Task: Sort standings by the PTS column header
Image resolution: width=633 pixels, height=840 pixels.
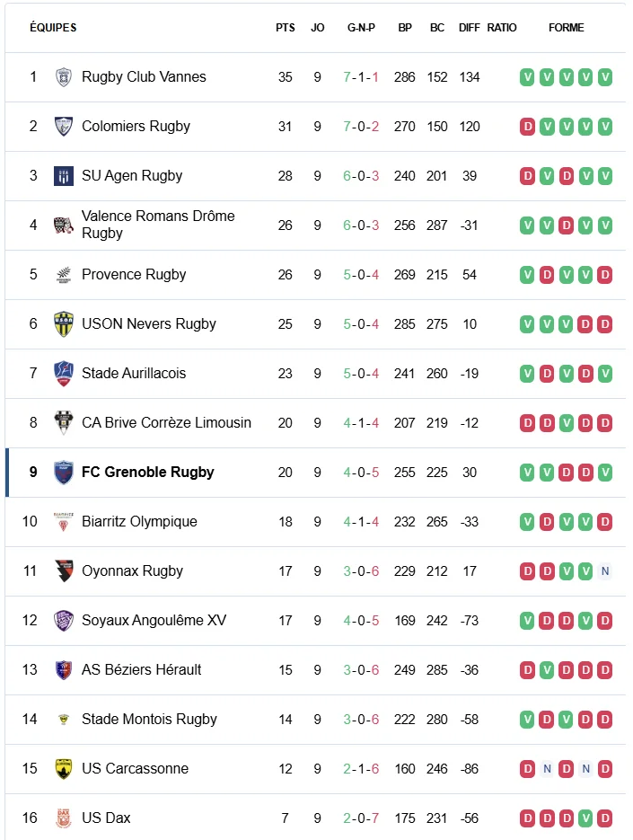Action: [x=286, y=28]
